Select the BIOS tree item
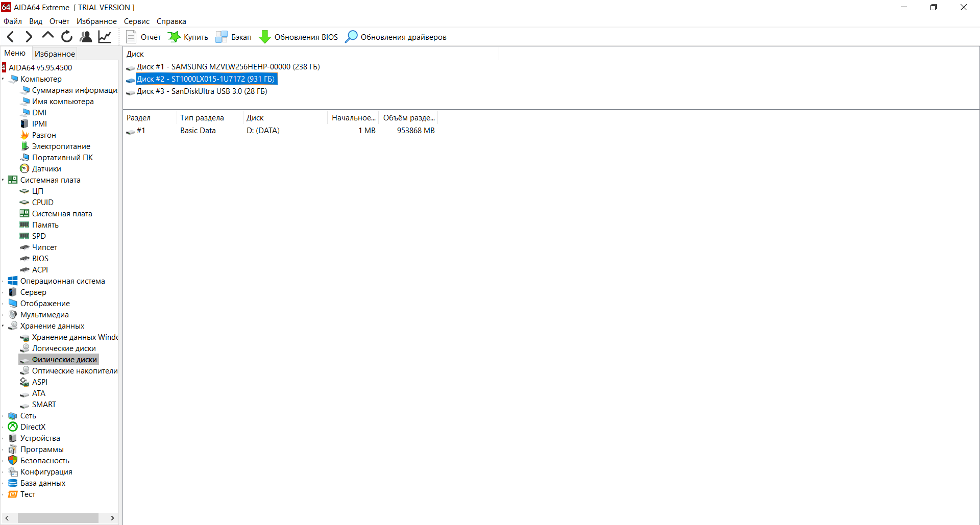Image resolution: width=980 pixels, height=525 pixels. coord(40,259)
